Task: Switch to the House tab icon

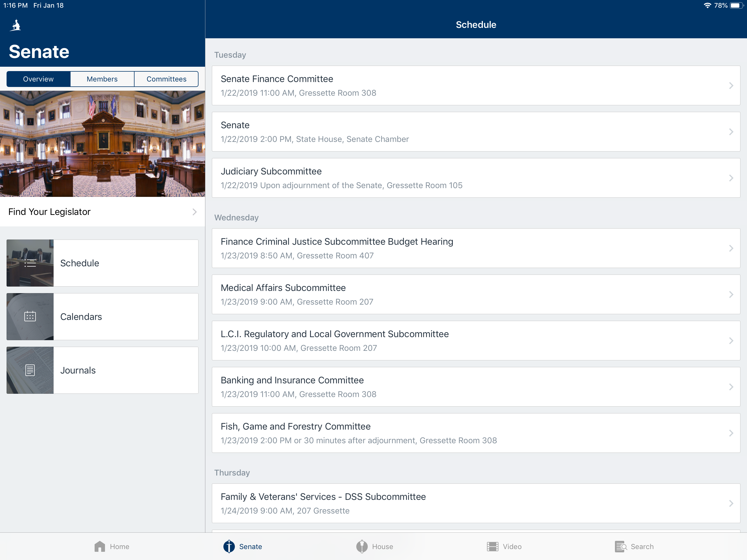Action: 362,546
